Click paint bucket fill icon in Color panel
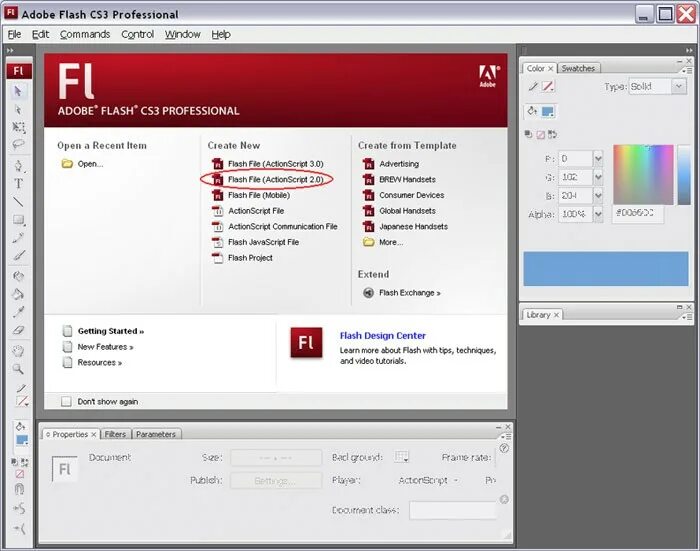The image size is (700, 551). coord(532,111)
